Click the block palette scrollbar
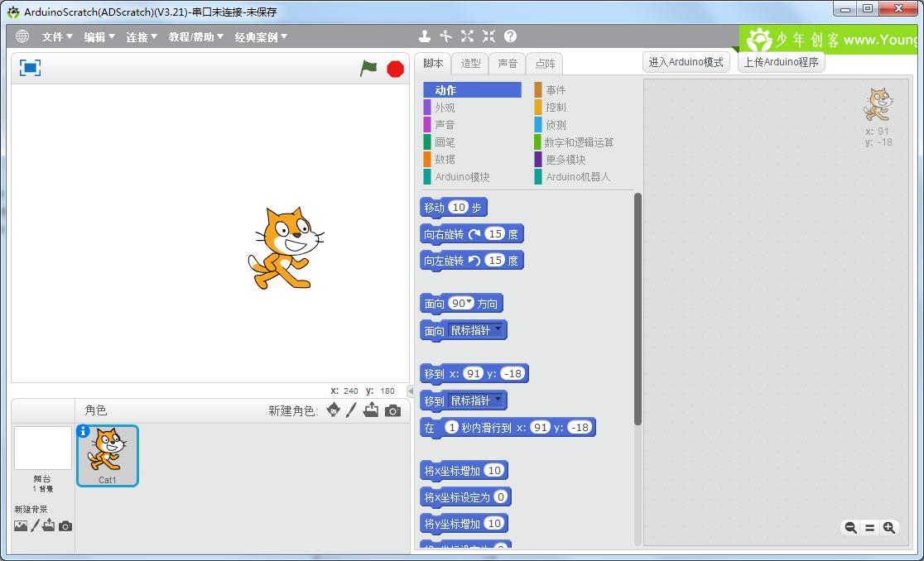 tap(638, 309)
